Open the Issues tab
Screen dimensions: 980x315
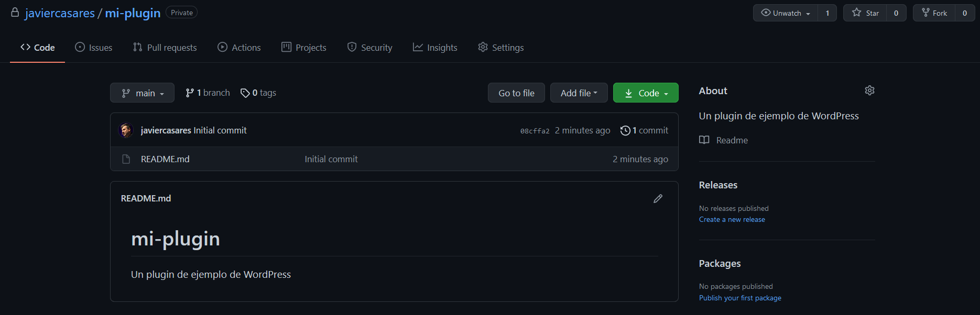[94, 48]
